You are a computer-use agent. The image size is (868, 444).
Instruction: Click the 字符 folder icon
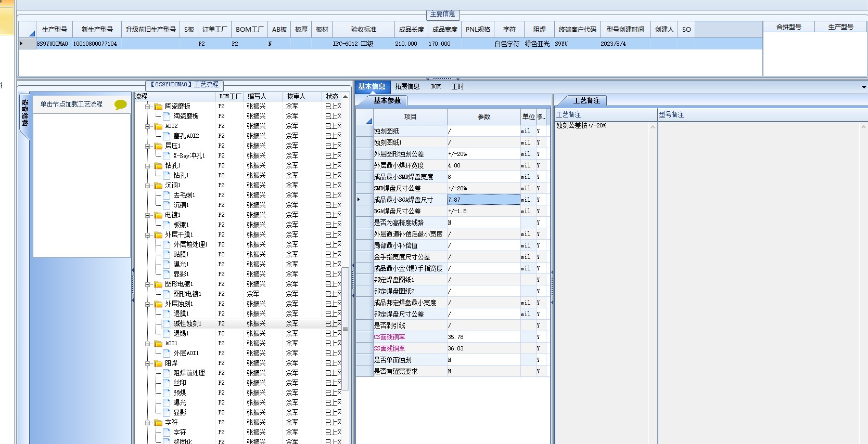159,422
